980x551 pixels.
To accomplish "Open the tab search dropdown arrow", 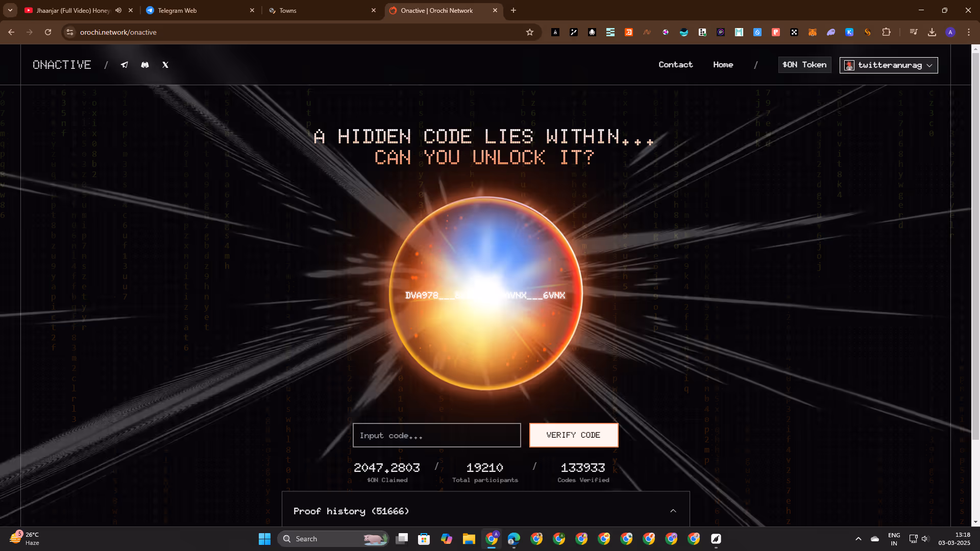I will [10, 10].
